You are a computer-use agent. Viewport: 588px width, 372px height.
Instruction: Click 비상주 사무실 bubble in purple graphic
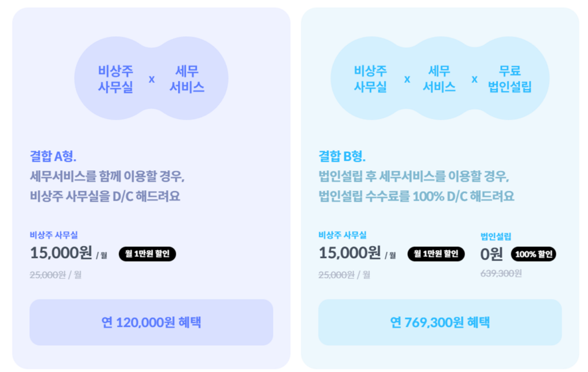pos(115,78)
